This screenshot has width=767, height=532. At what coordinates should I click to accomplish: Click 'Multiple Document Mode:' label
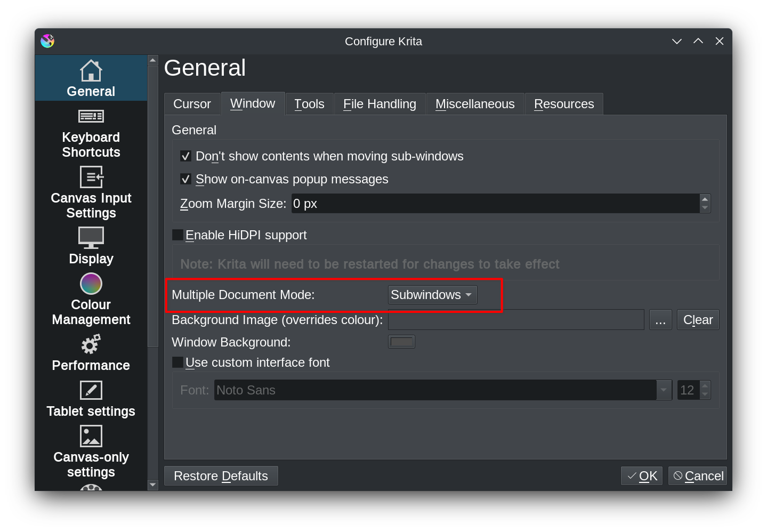[x=243, y=295]
